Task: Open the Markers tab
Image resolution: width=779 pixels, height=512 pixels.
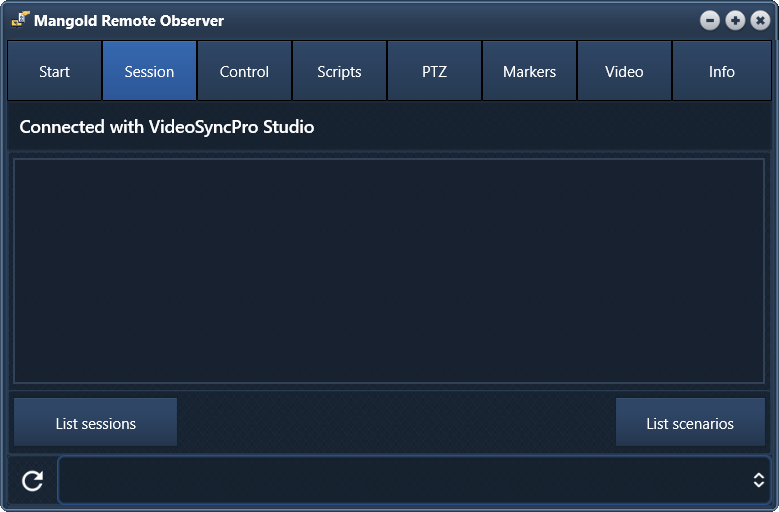Action: point(529,71)
